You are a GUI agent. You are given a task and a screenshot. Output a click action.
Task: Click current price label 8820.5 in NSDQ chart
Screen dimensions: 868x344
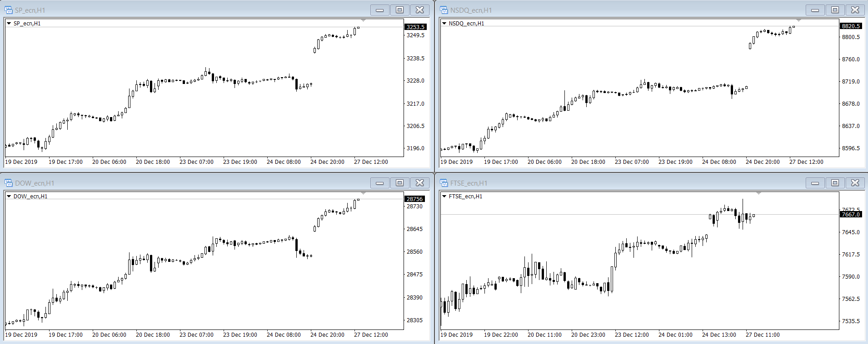851,26
